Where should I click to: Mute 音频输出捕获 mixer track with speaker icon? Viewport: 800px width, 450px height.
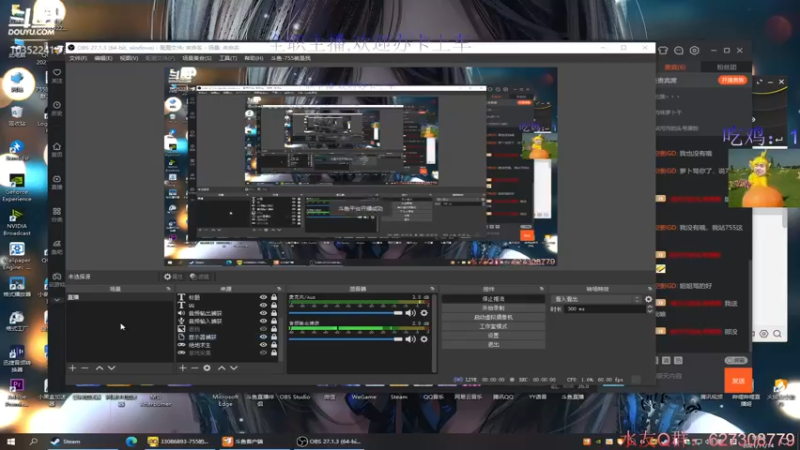[411, 339]
